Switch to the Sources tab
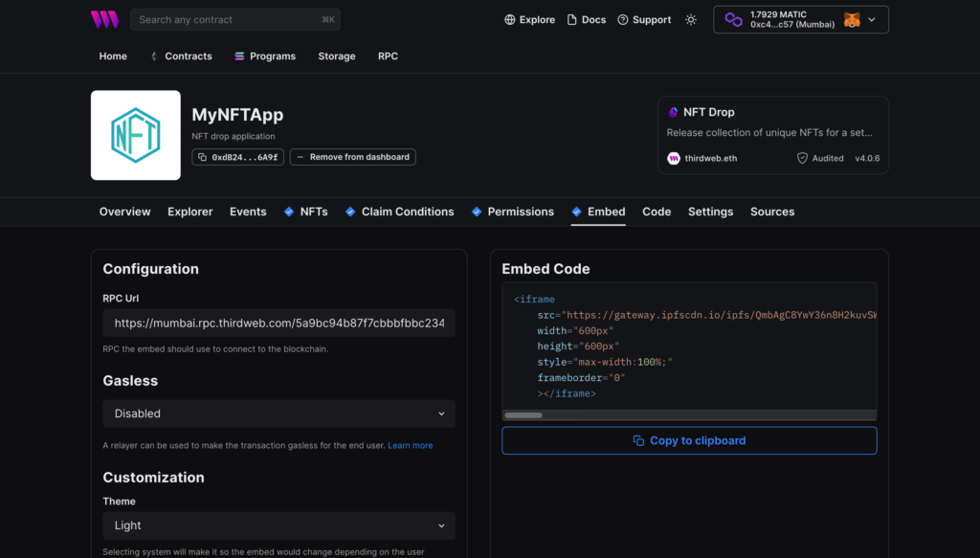This screenshot has width=980, height=558. click(772, 212)
